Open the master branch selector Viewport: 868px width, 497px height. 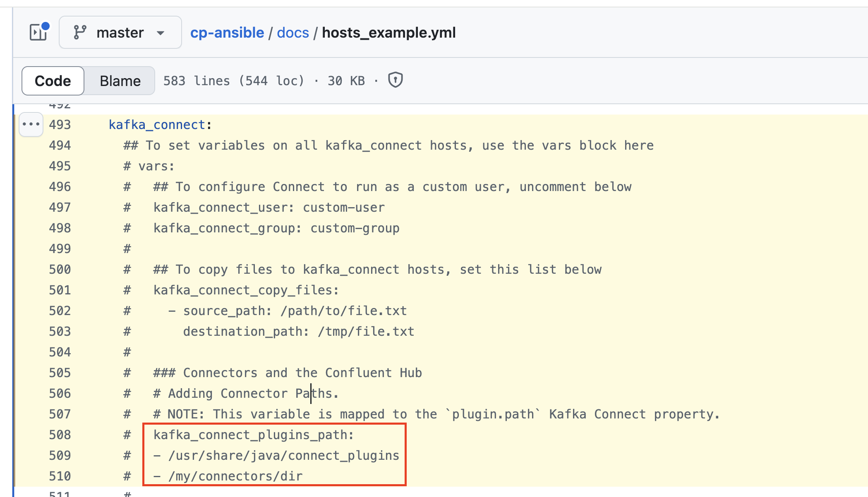[x=120, y=32]
